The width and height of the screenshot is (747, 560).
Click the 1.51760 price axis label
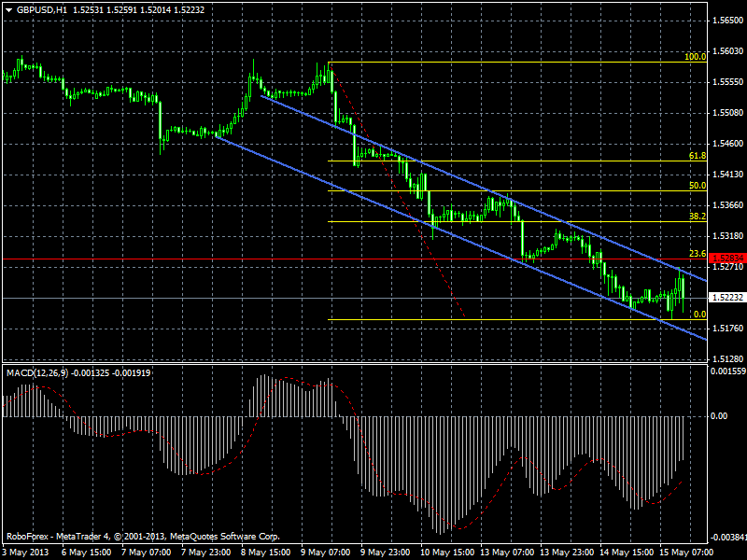[x=727, y=329]
